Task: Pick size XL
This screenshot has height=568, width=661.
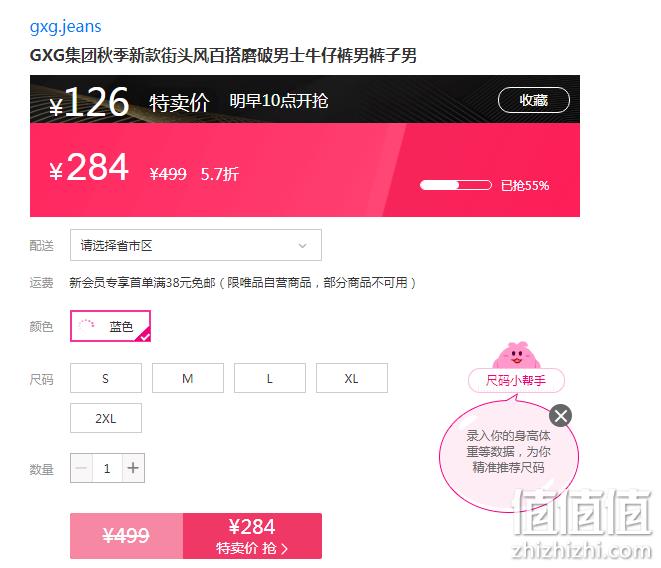Action: click(352, 378)
